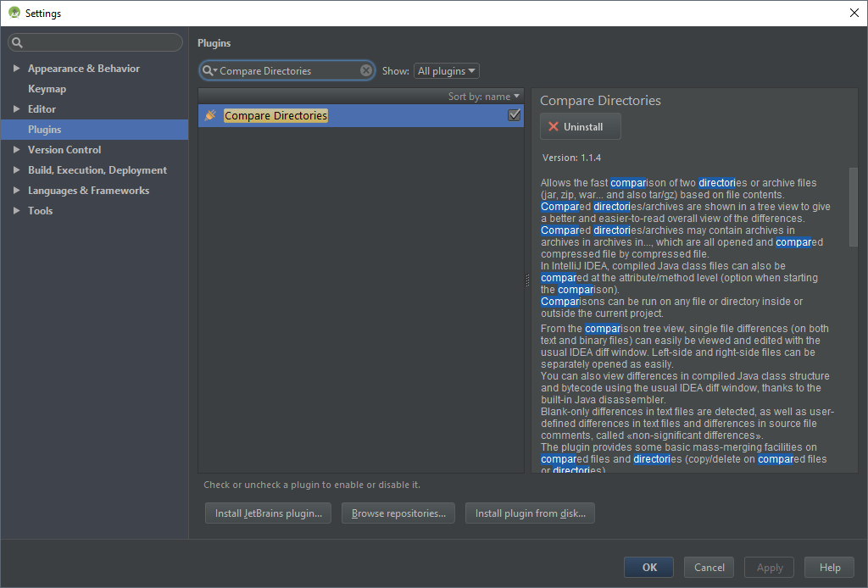Click the Cancel button
The height and width of the screenshot is (588, 868).
[709, 567]
